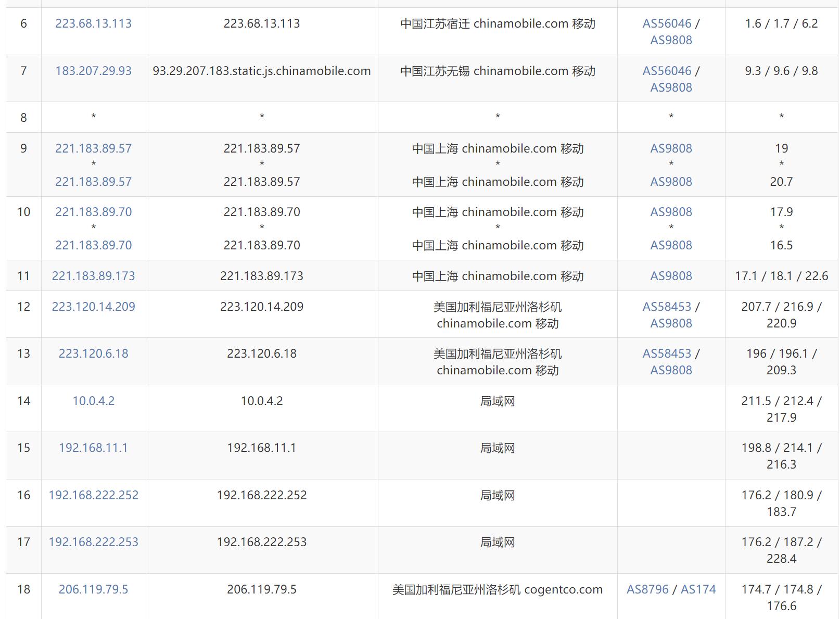
Task: Click AS9808 link in hop 12
Action: pyautogui.click(x=671, y=323)
